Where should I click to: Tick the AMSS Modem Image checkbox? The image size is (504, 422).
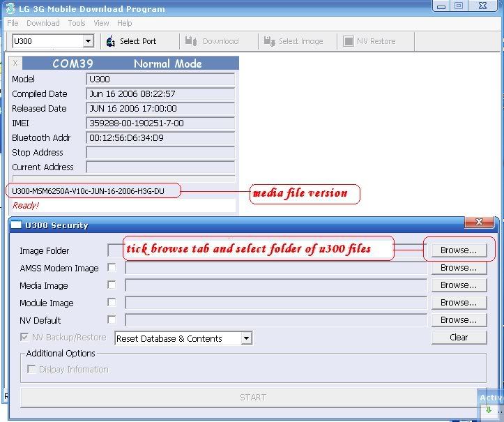[112, 268]
